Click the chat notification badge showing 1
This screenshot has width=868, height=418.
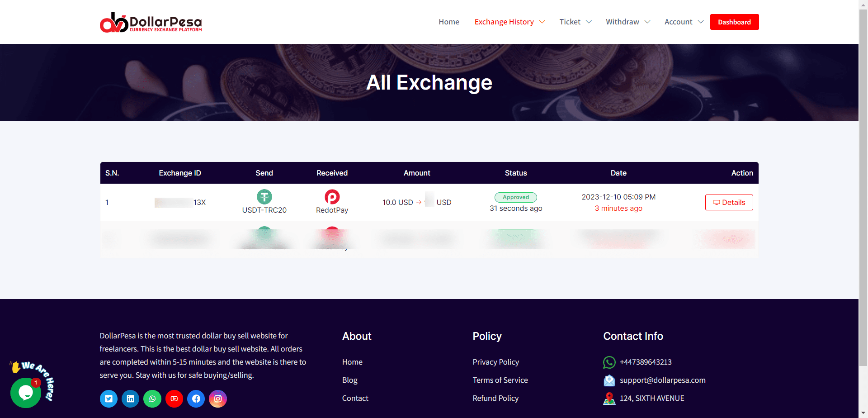36,383
